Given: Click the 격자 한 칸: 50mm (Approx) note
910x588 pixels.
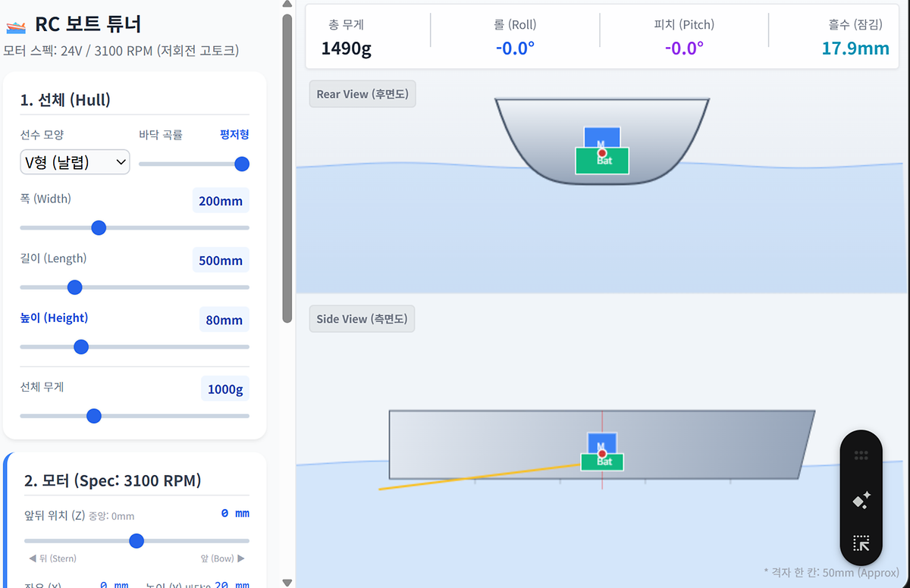Looking at the screenshot, I should [x=831, y=572].
